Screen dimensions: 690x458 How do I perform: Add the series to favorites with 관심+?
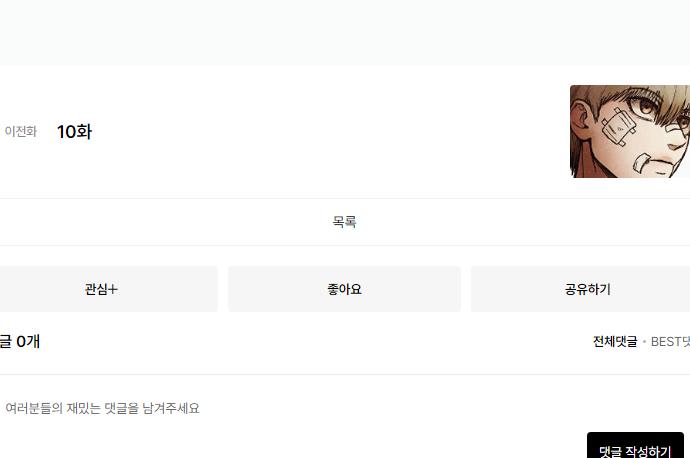tap(102, 289)
